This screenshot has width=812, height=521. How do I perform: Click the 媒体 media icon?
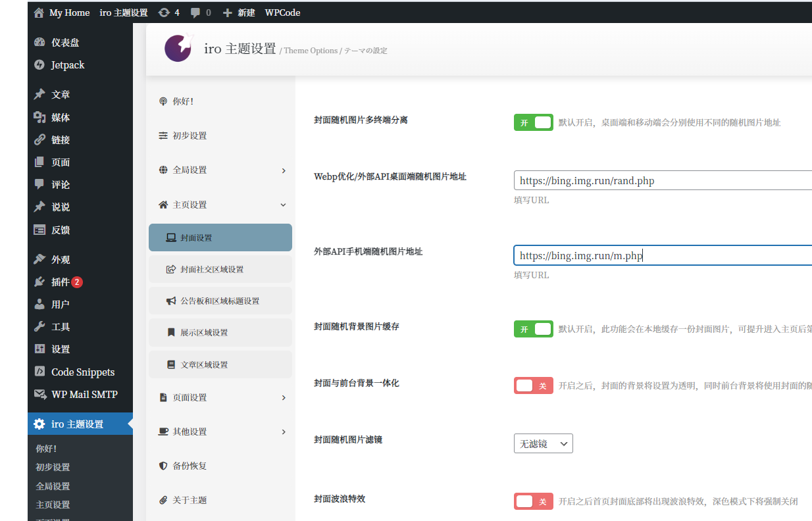[39, 117]
